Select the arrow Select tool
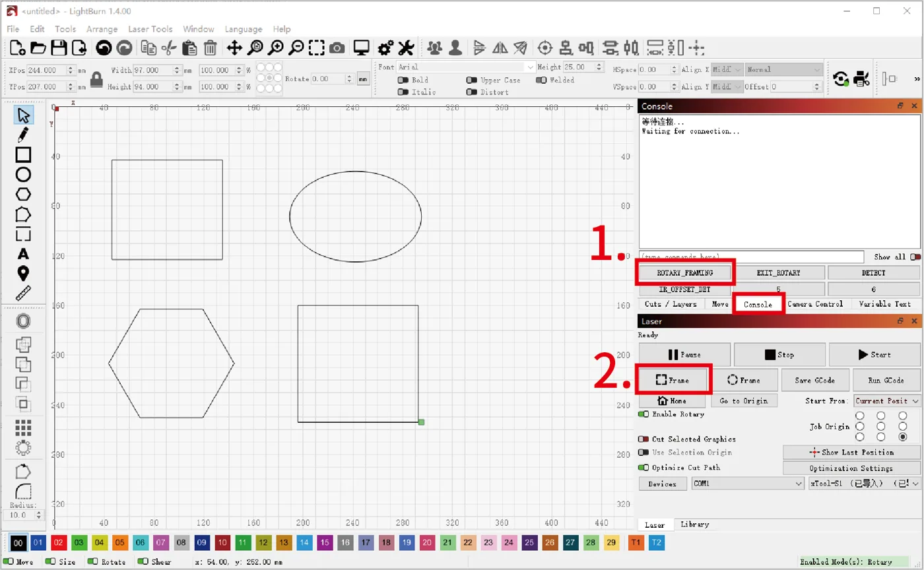Image resolution: width=924 pixels, height=570 pixels. (23, 115)
